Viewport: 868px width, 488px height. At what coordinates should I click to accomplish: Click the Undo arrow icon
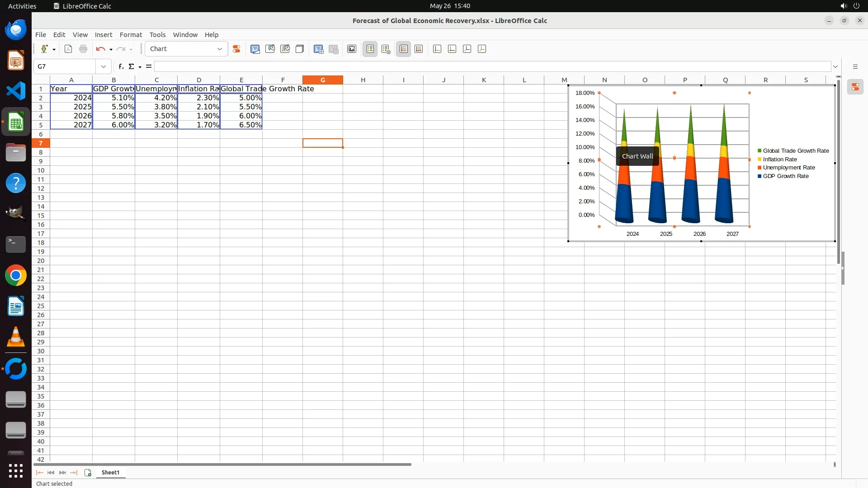click(x=100, y=49)
